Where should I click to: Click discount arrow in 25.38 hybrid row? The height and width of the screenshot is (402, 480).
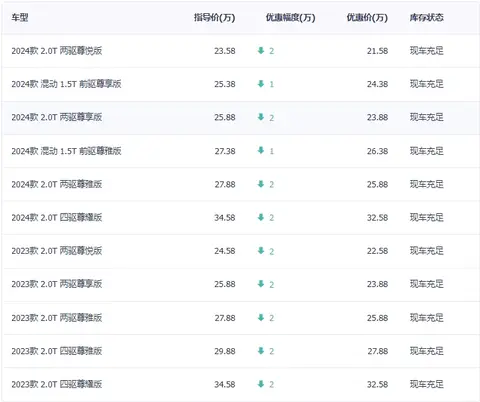[x=261, y=84]
